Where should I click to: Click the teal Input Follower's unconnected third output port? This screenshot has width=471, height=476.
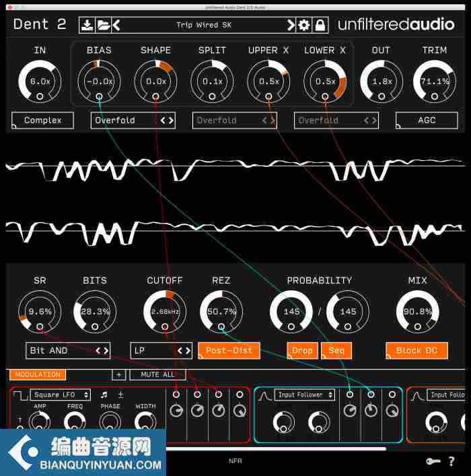coord(392,395)
